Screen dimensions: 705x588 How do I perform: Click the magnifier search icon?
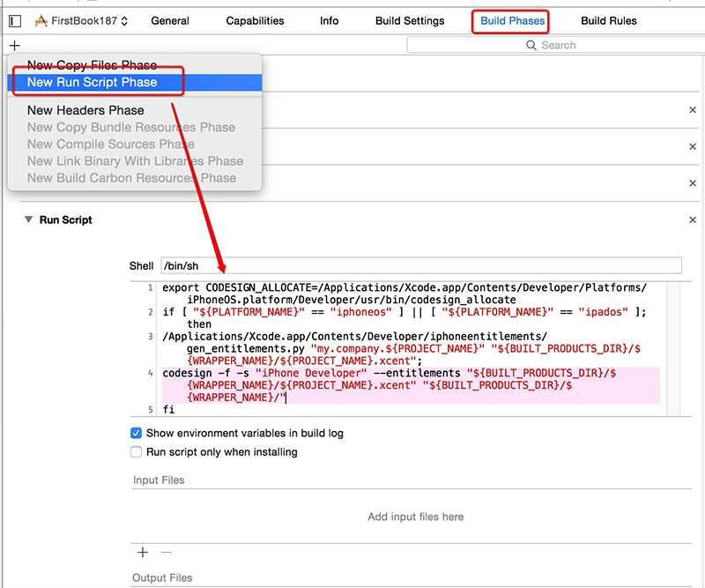(531, 45)
